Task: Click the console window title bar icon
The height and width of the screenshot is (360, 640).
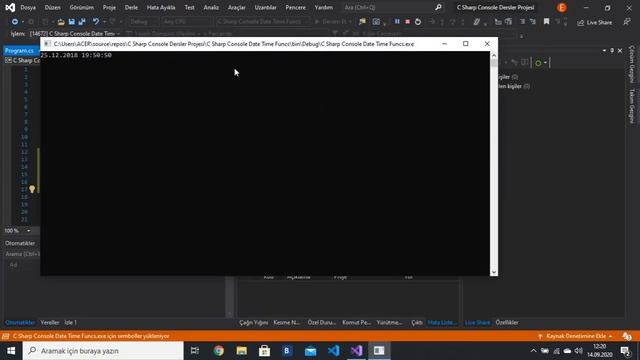Action: click(47, 44)
